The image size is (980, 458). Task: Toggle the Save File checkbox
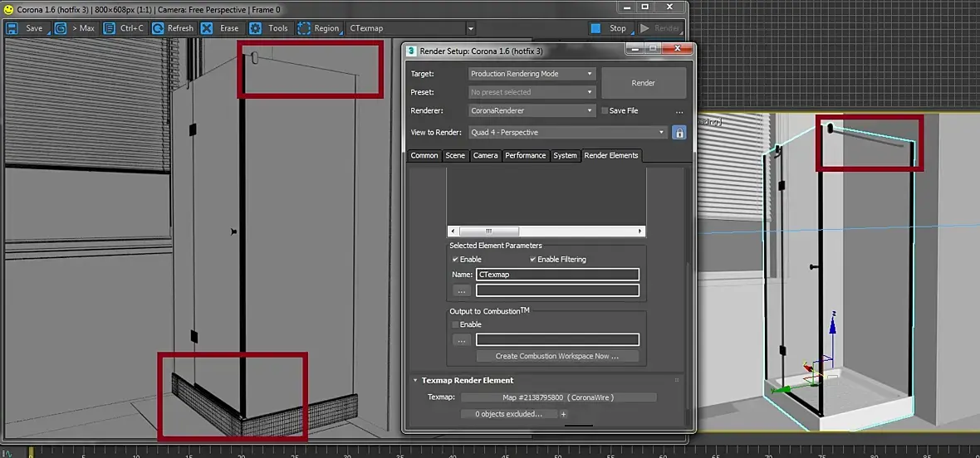pyautogui.click(x=605, y=110)
